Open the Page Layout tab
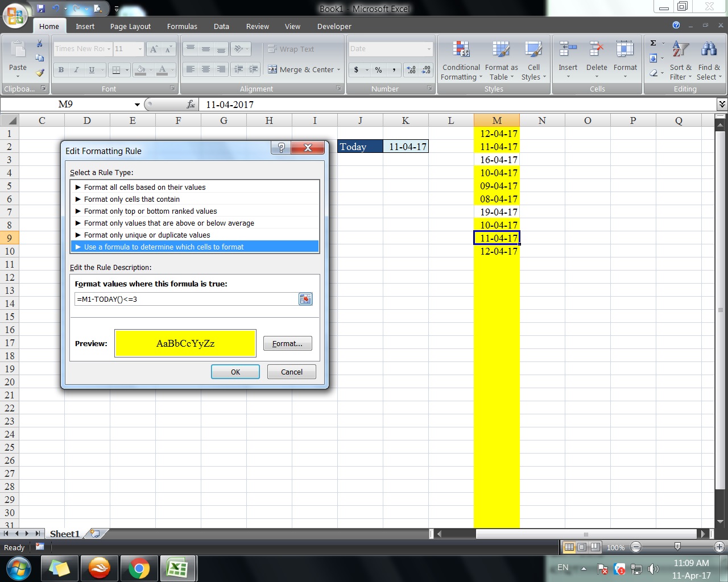The height and width of the screenshot is (582, 728). pyautogui.click(x=130, y=26)
